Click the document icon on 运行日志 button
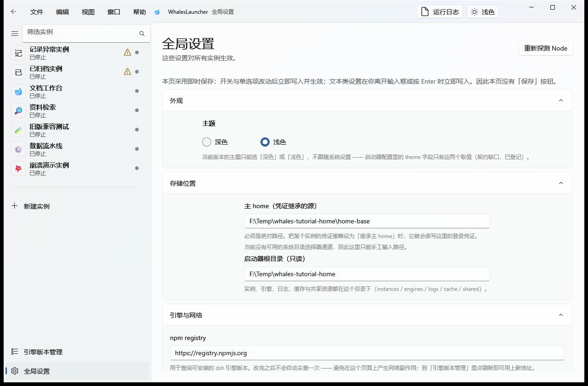Viewport: 588px width, 386px height. point(425,12)
